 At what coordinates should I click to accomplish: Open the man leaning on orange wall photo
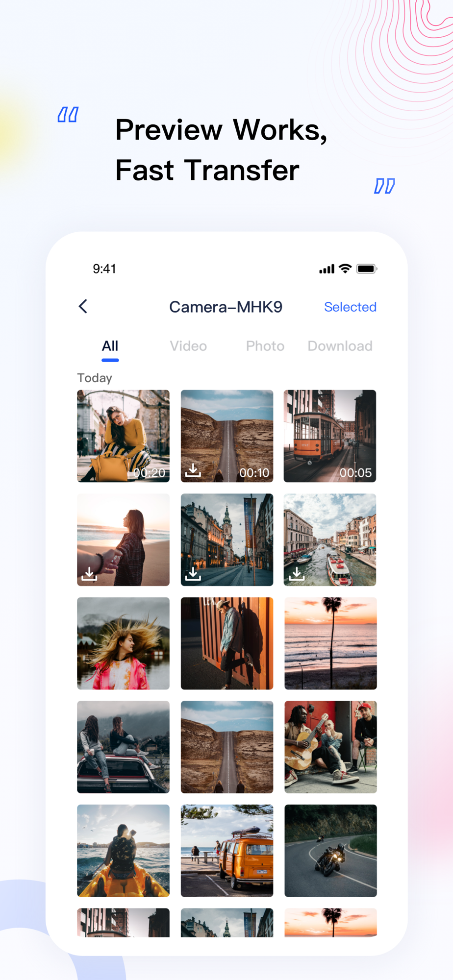click(227, 643)
